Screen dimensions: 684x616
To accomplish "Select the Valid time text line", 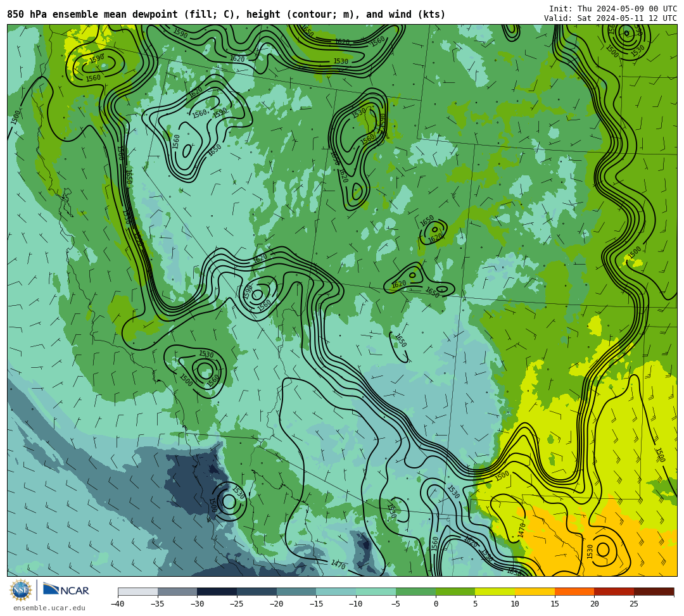I will point(611,18).
